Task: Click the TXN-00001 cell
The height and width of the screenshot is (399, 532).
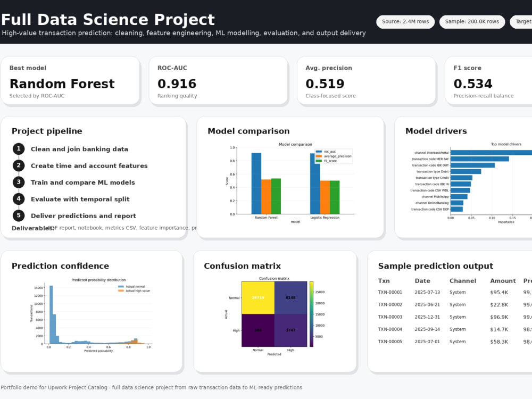Action: point(390,292)
